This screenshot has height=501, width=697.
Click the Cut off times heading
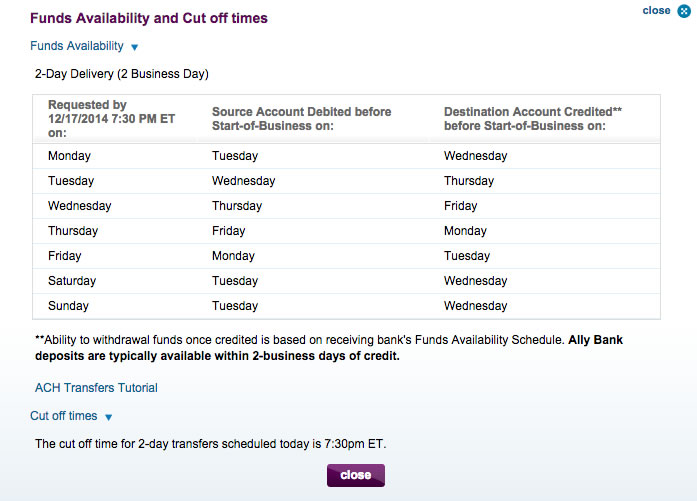click(x=64, y=416)
